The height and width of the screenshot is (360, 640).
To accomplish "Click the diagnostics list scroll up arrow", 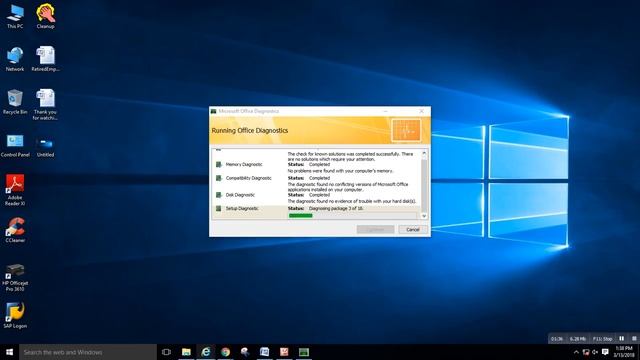I will coord(424,153).
